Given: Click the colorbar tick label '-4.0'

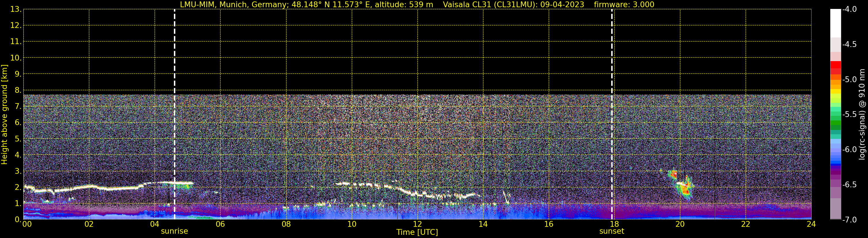Looking at the screenshot, I should pos(849,10).
